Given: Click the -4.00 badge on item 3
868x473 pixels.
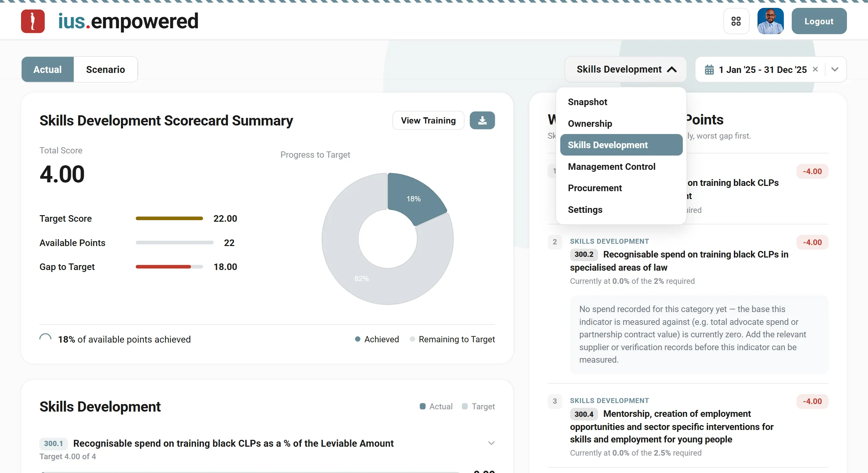Looking at the screenshot, I should pyautogui.click(x=812, y=401).
